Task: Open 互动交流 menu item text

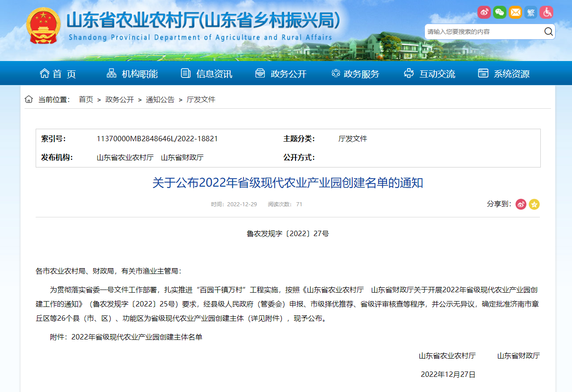Action: [437, 74]
